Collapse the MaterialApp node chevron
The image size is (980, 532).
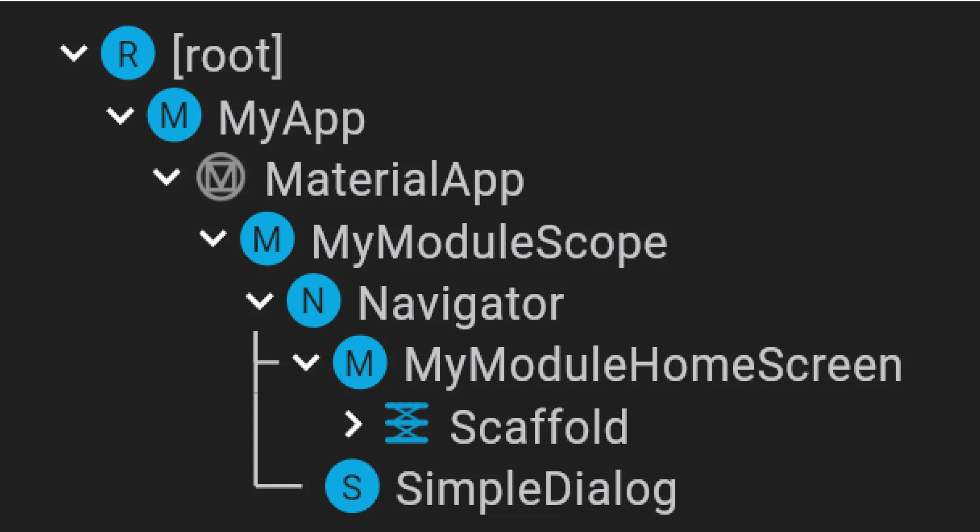pyautogui.click(x=167, y=177)
